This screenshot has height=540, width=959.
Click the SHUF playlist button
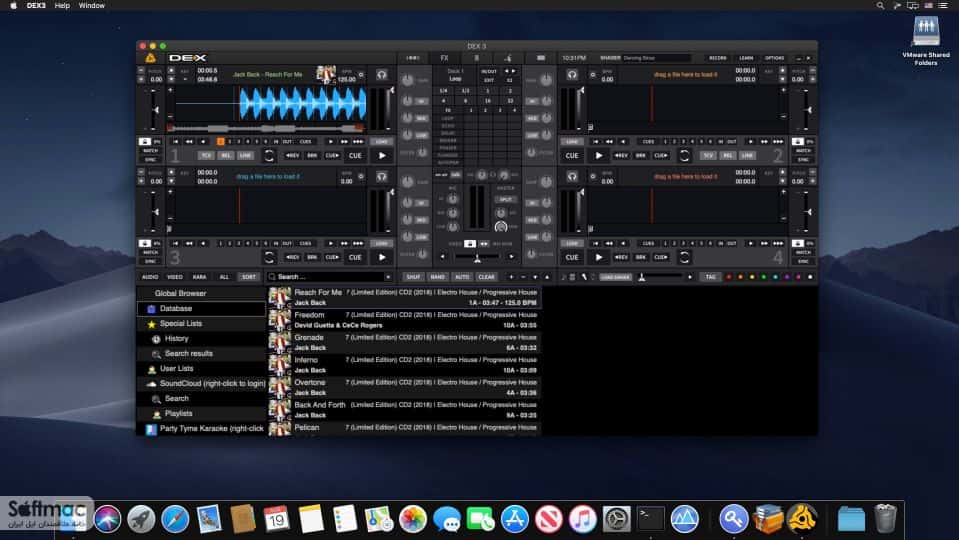[x=413, y=277]
